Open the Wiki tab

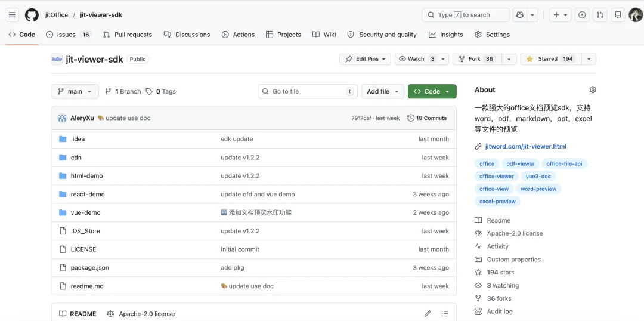[324, 35]
